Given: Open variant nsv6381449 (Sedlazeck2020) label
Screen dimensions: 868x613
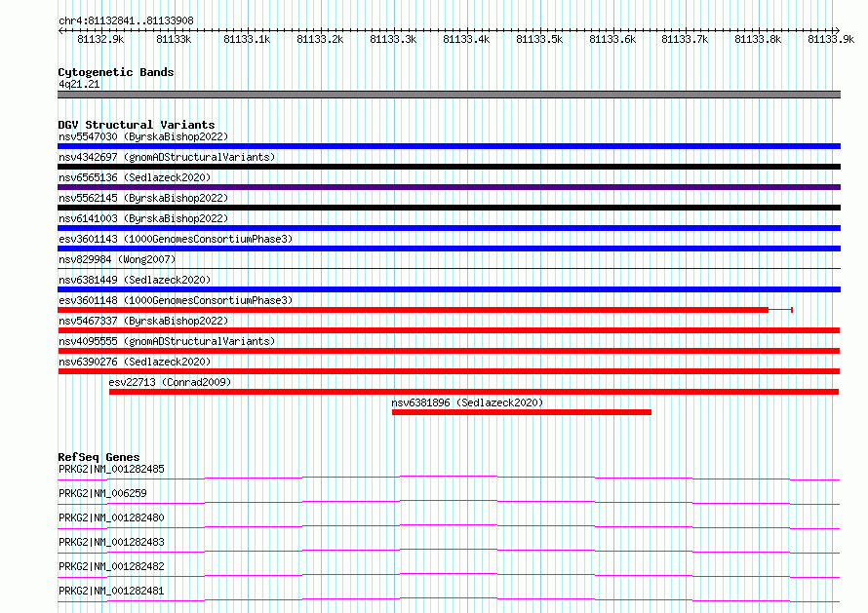Looking at the screenshot, I should click(135, 280).
